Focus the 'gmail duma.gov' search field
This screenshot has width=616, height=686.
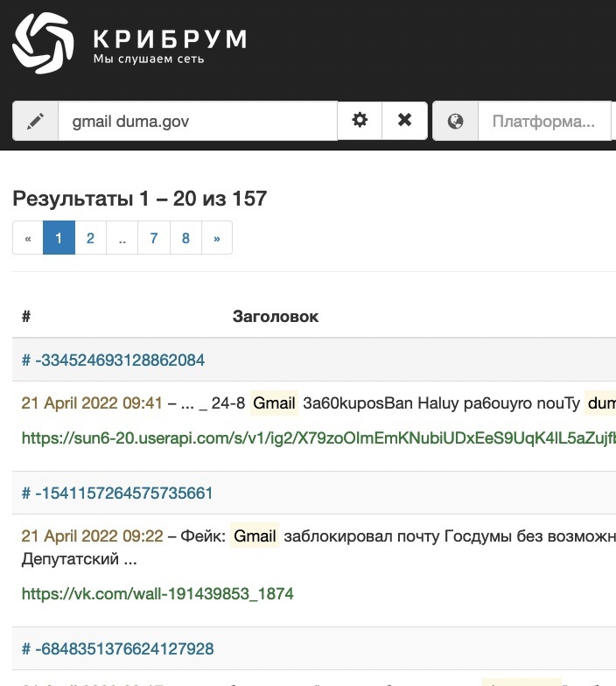pyautogui.click(x=198, y=121)
